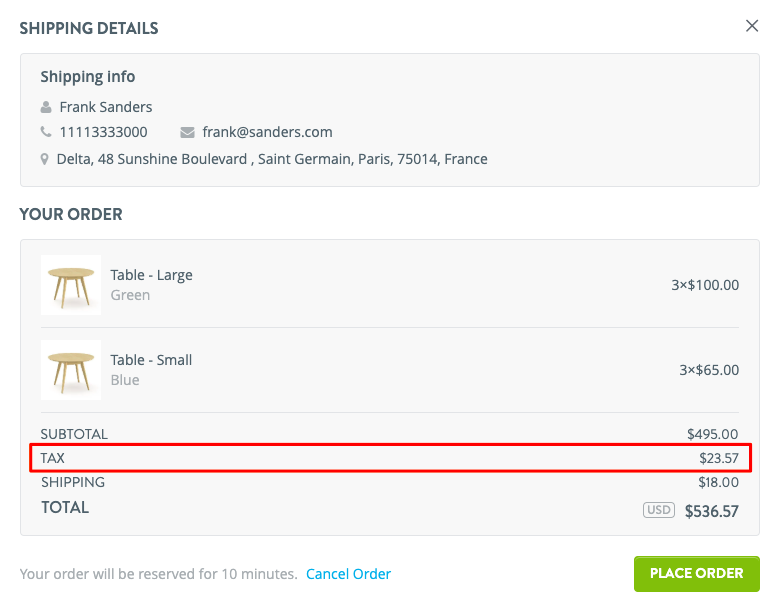Click the Paris shipping address line
This screenshot has width=779, height=613.
tap(272, 159)
